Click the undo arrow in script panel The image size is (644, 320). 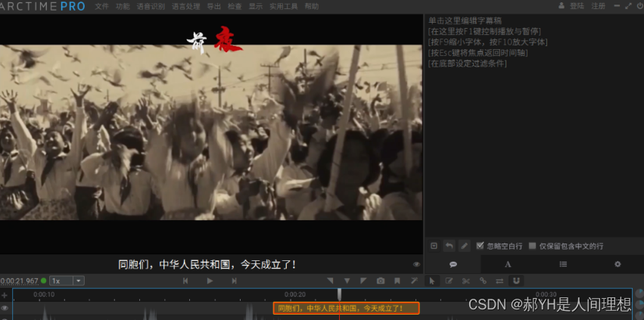450,246
